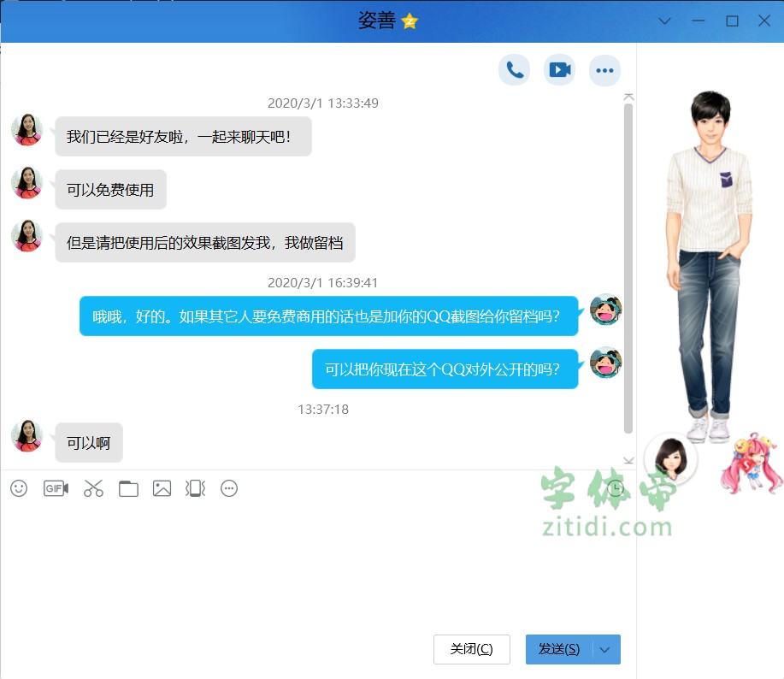Image resolution: width=784 pixels, height=679 pixels.
Task: Click the vertical chat scrollbar thumb
Action: tap(628, 269)
